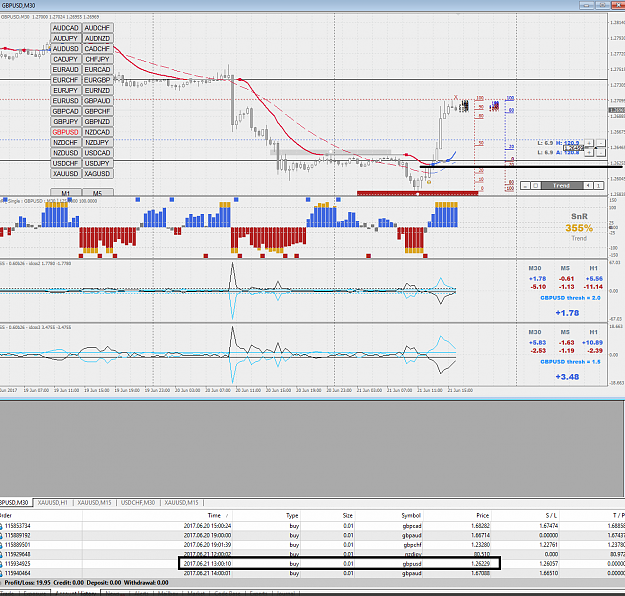Click the highlighted red GBPUSD button

coord(66,132)
